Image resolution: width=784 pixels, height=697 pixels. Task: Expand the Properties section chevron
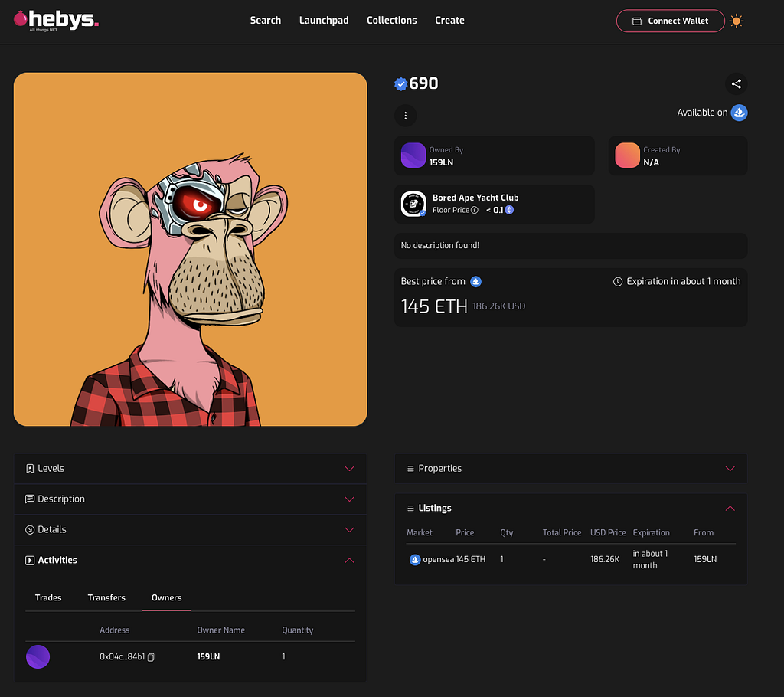pos(730,469)
